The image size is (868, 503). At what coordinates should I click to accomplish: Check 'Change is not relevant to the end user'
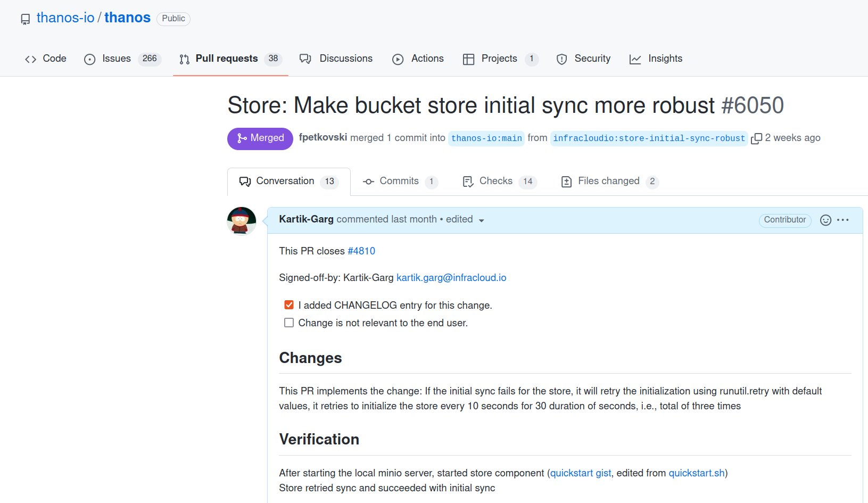(289, 322)
